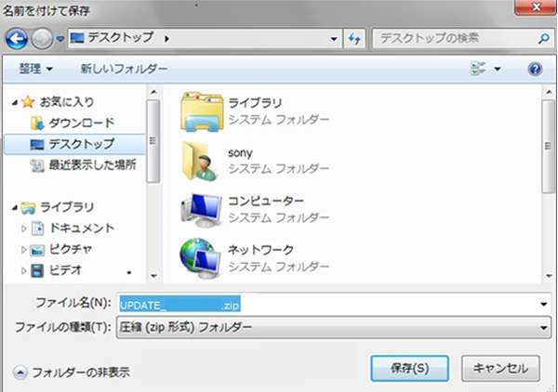Select ダウンロード in the favorites list
The image size is (558, 392).
[82, 124]
